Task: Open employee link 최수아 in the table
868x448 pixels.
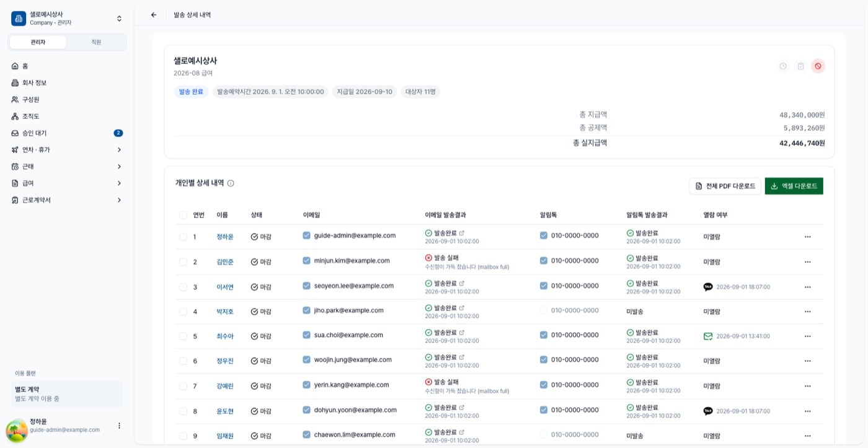Action: [x=225, y=336]
